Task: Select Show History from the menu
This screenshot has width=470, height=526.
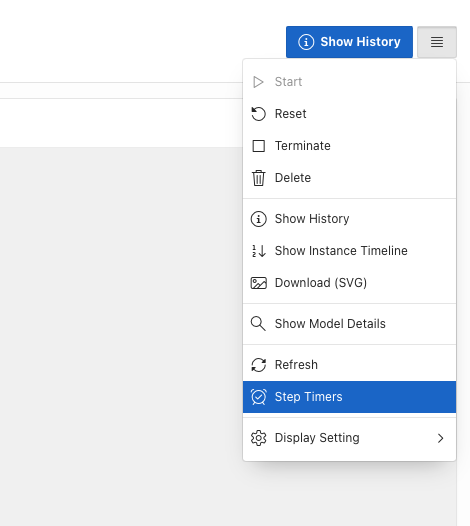Action: pyautogui.click(x=349, y=219)
